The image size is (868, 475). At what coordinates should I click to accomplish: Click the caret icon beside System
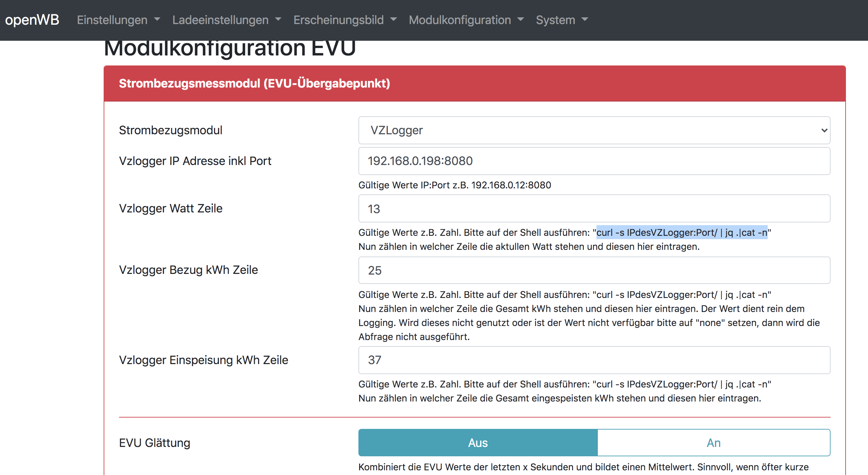(584, 19)
